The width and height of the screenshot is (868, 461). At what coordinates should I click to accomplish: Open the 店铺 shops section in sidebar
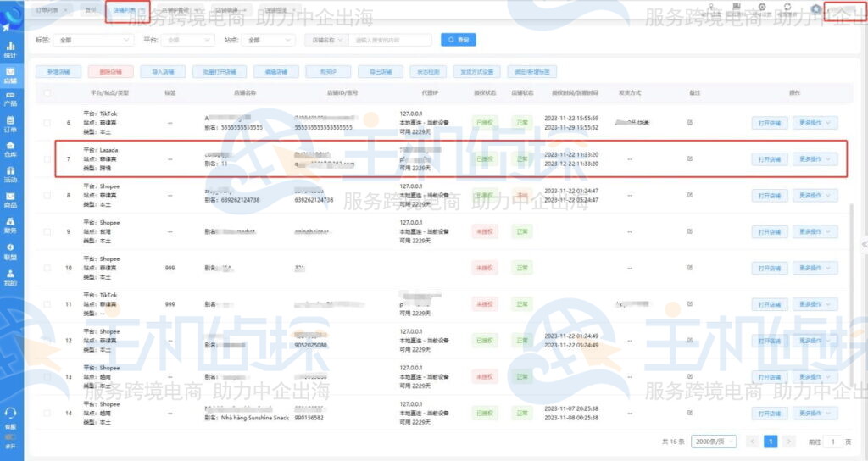point(10,75)
